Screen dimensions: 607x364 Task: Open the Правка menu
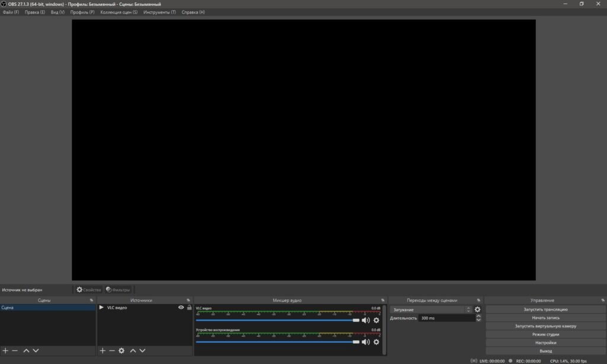point(35,12)
